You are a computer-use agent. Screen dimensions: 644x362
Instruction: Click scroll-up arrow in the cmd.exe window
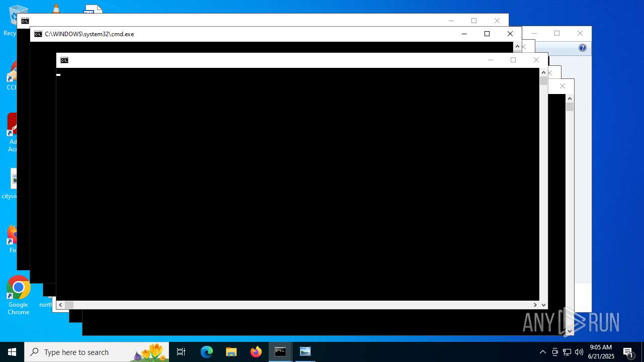(517, 46)
